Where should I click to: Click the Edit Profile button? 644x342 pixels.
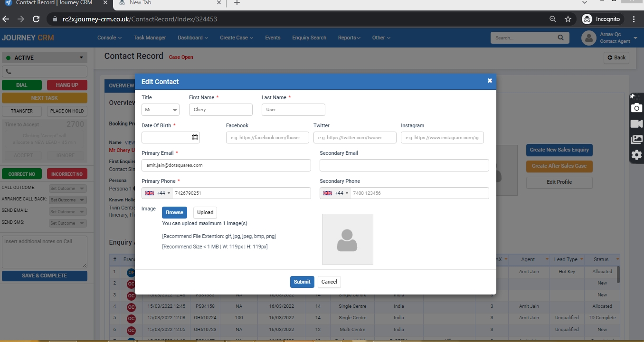(559, 182)
